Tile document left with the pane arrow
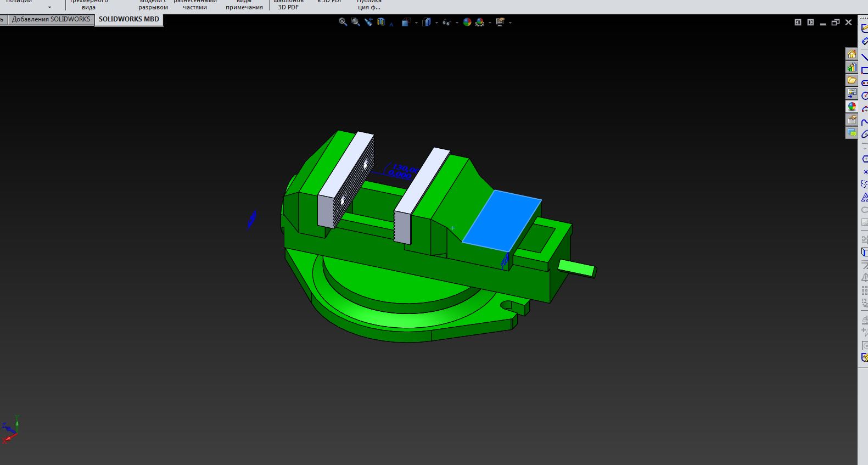 (x=798, y=23)
